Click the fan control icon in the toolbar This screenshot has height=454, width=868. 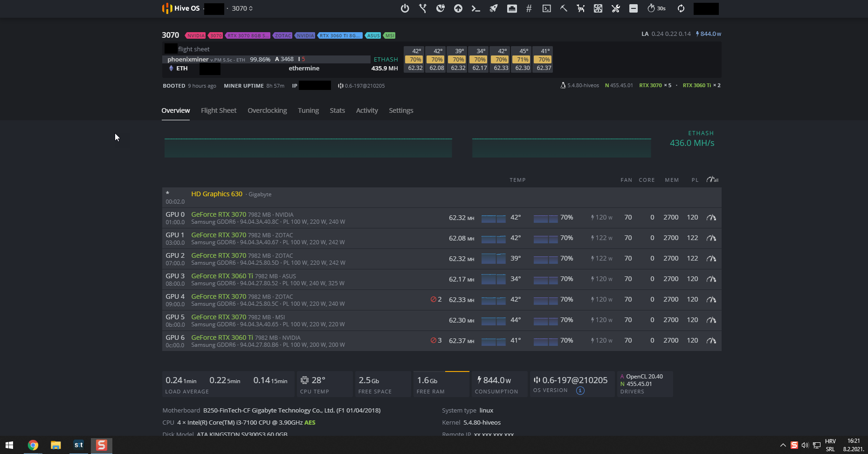[598, 8]
